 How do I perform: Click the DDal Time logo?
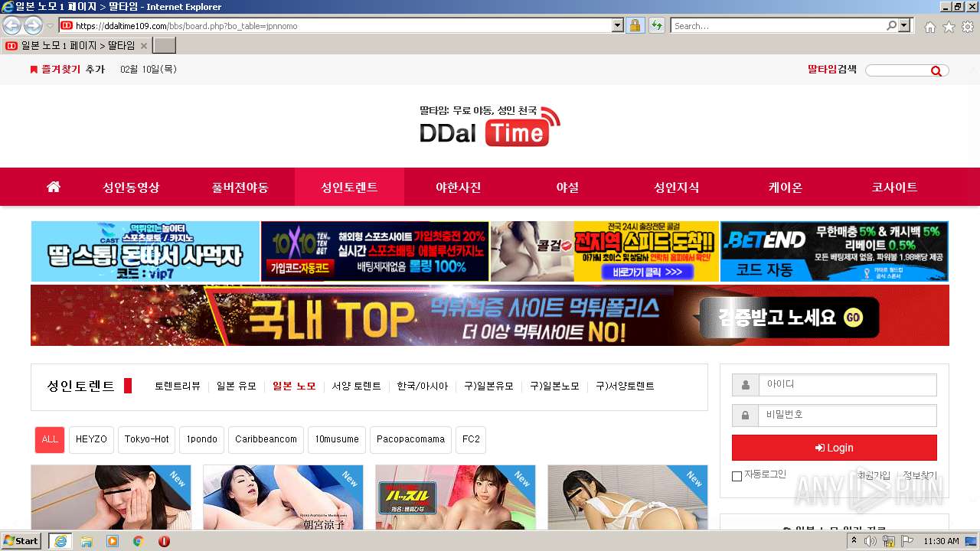(x=490, y=126)
